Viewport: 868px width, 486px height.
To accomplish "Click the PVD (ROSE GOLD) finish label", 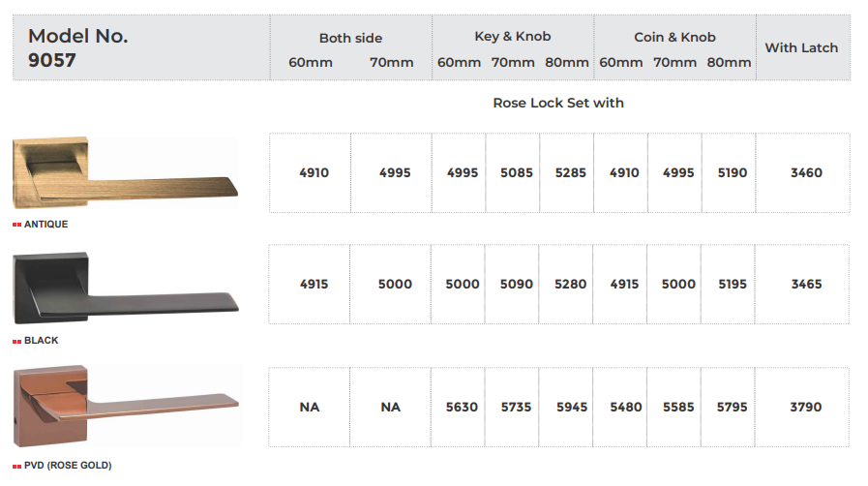I will (68, 466).
